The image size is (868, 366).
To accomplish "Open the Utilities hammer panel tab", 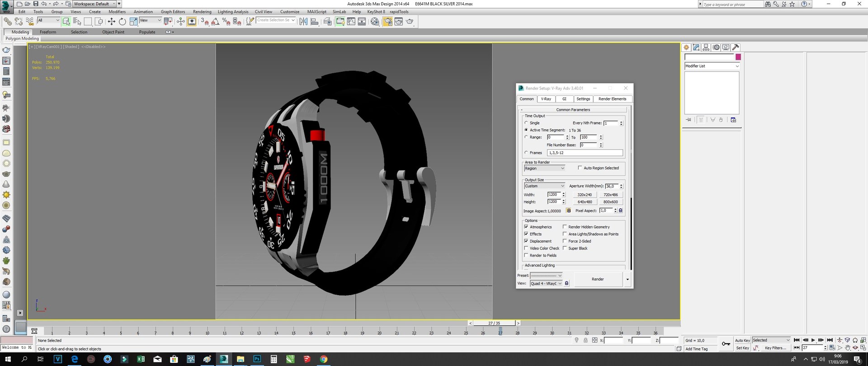I will 736,47.
